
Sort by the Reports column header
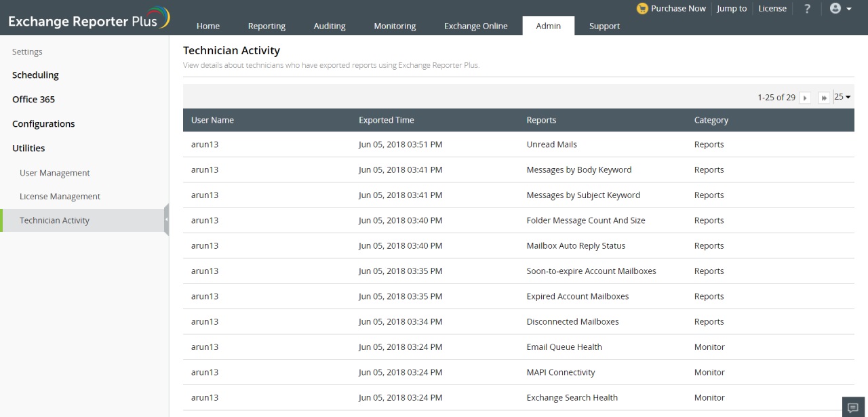point(541,120)
